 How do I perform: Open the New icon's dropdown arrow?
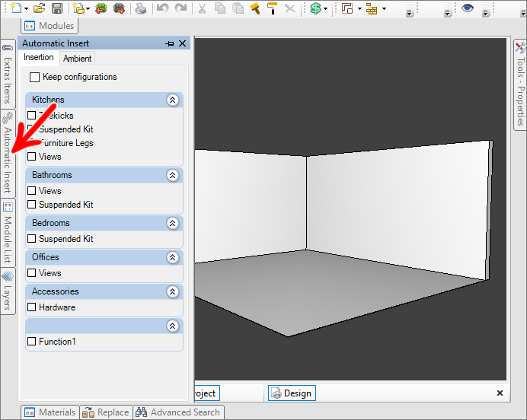click(26, 8)
